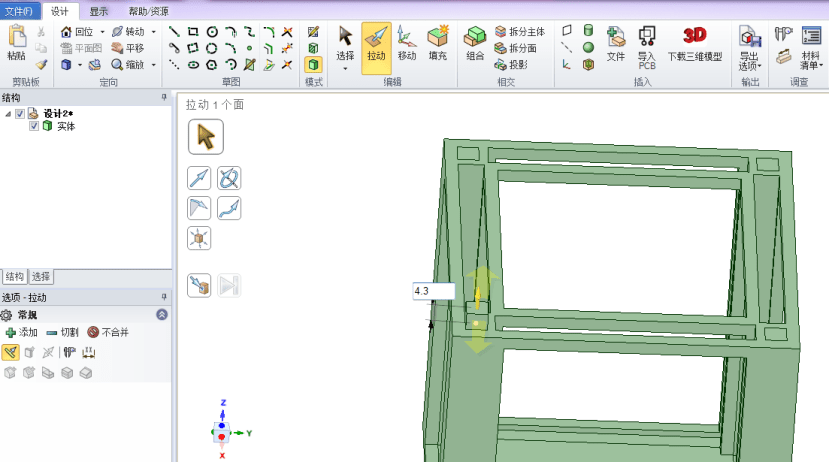This screenshot has height=462, width=829.
Task: Toggle the 设计2* checkbox in structure tree
Action: (20, 114)
